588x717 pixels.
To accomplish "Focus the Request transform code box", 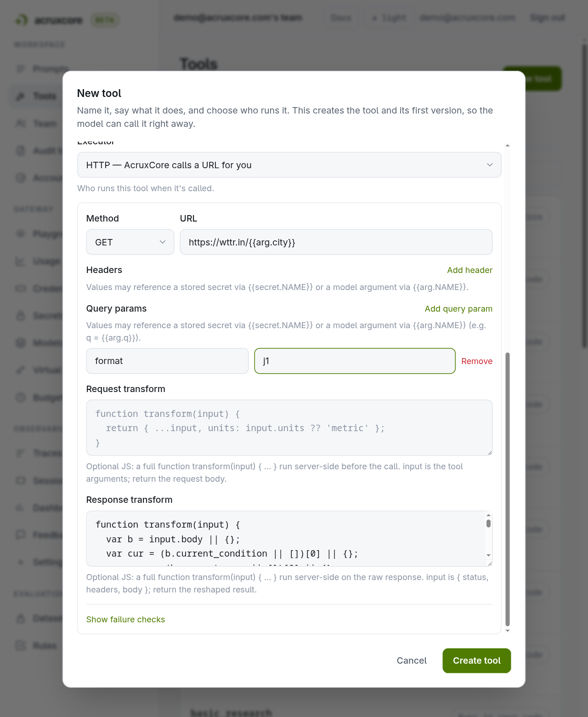I will [289, 428].
